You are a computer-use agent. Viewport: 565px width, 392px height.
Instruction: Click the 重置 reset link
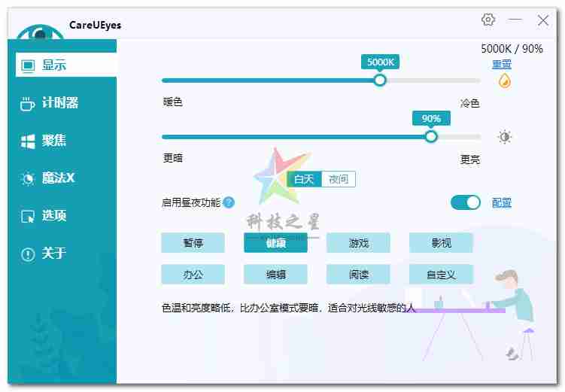click(x=502, y=65)
